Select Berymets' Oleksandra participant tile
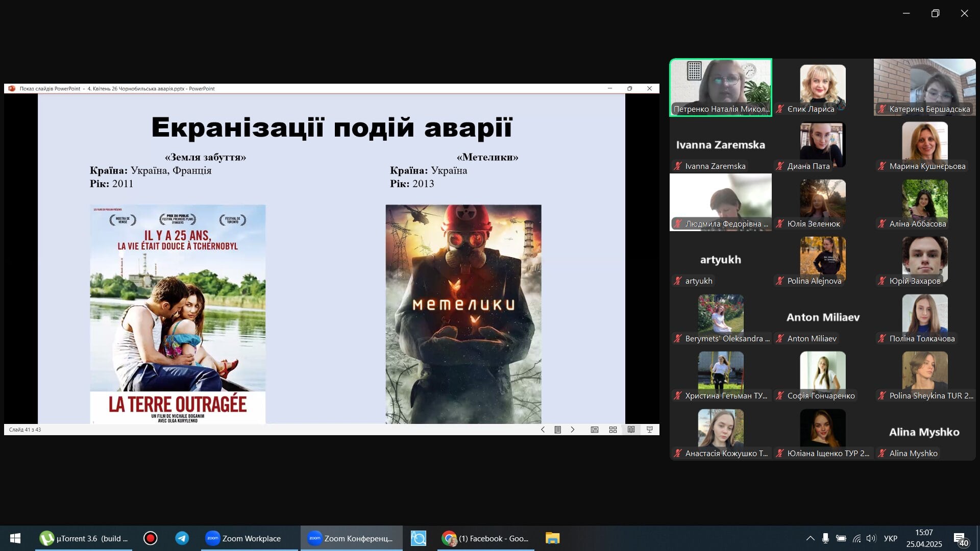This screenshot has width=980, height=551. point(721,317)
